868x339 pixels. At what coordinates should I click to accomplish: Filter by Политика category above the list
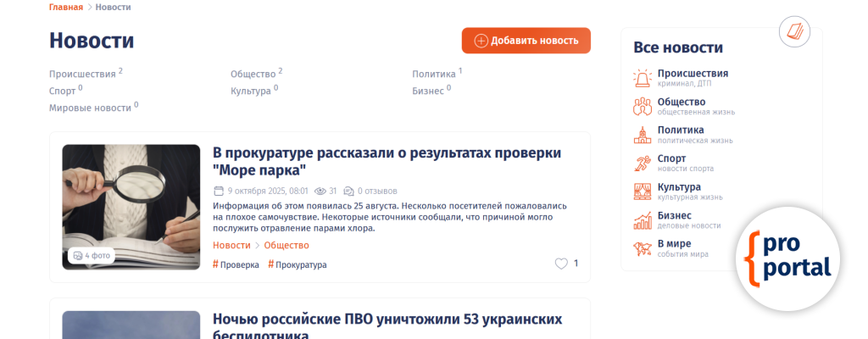click(434, 74)
